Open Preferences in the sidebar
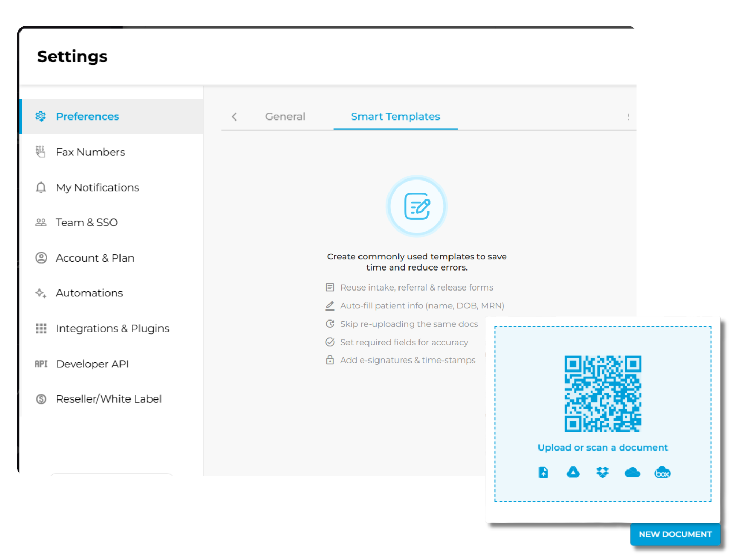Viewport: 738px width, 560px height. 112,116
